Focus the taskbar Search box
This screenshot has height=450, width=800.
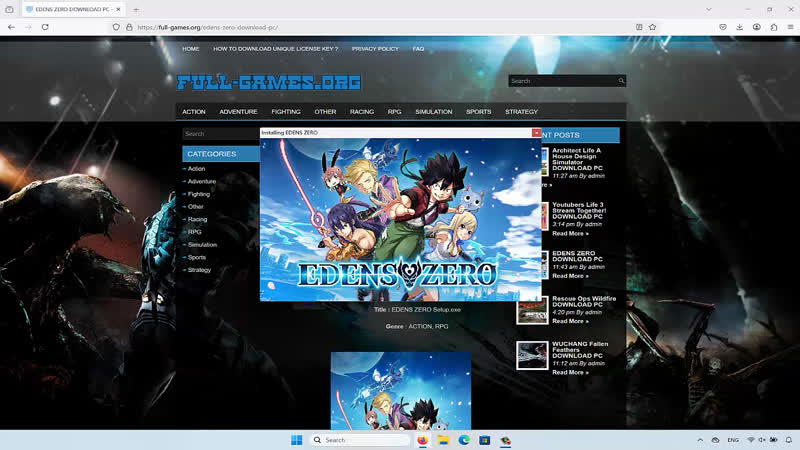pyautogui.click(x=360, y=440)
